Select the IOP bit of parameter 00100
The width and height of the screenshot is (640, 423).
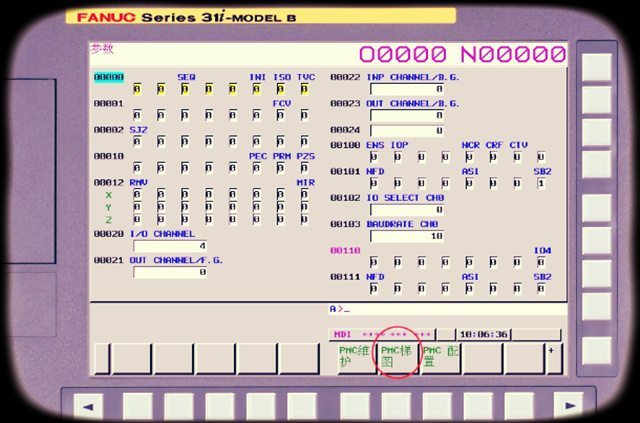tap(398, 157)
